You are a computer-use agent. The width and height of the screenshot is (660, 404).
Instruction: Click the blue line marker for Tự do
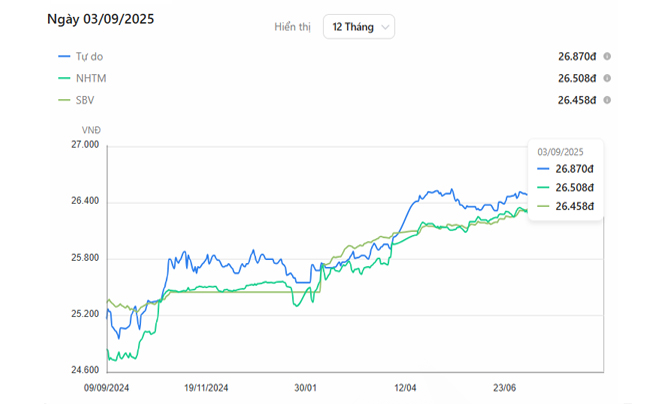(65, 57)
